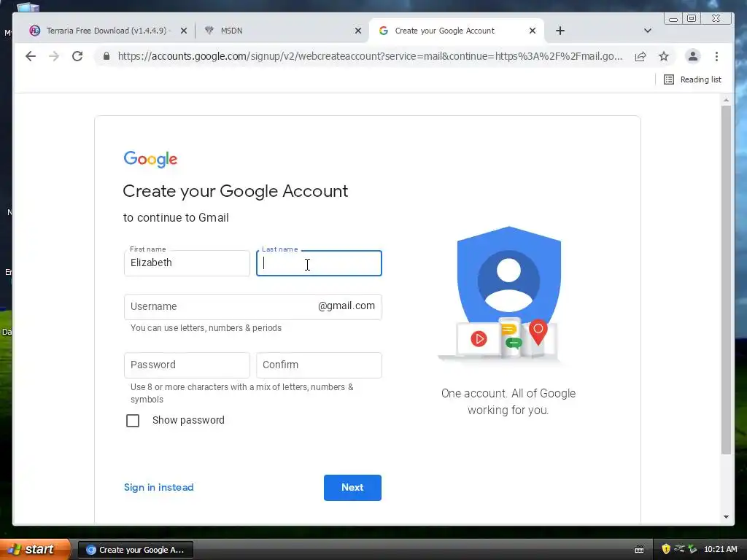Click into the Last name field
Viewport: 747px width, 560px height.
click(320, 262)
